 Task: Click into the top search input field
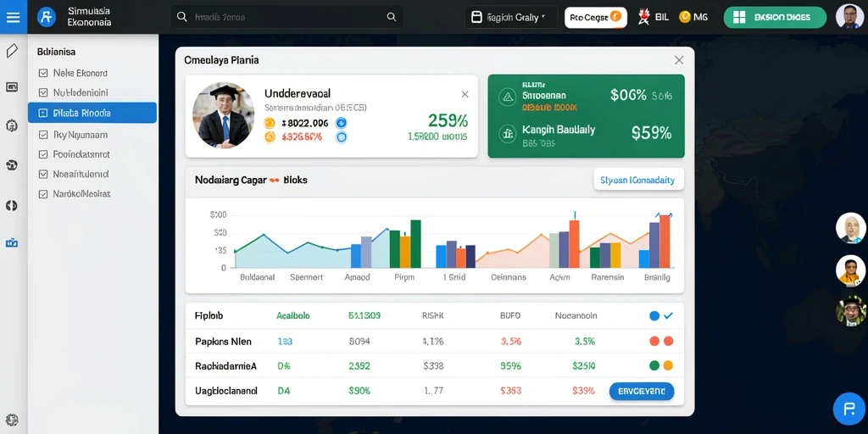tap(287, 17)
